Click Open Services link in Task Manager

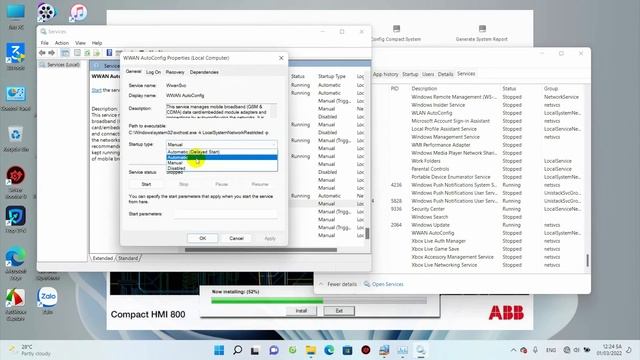384,284
